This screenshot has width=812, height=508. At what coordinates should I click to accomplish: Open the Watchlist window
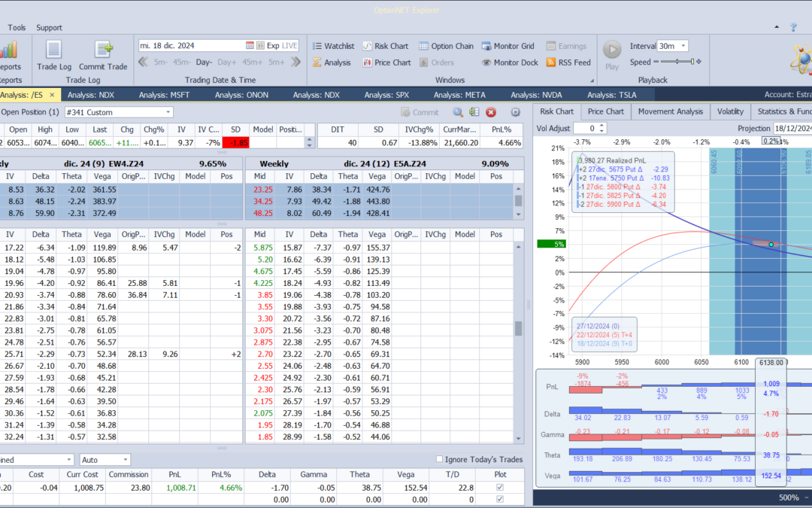tap(334, 46)
